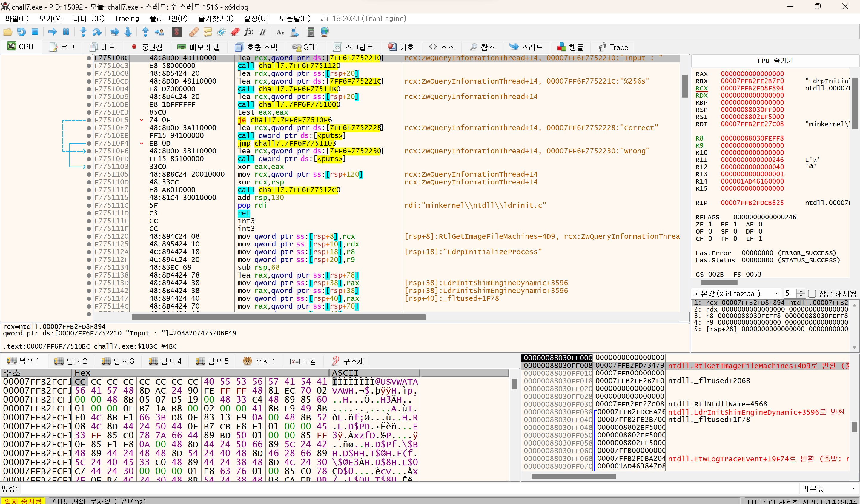Open the 디버그(D) menu
Viewport: 860px width, 504px height.
[x=89, y=19]
